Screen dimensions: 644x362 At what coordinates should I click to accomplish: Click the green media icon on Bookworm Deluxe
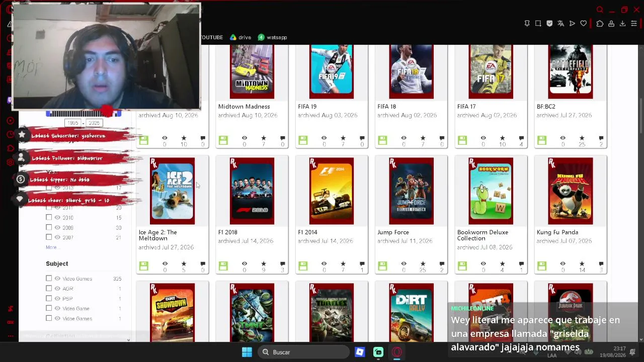click(x=462, y=266)
